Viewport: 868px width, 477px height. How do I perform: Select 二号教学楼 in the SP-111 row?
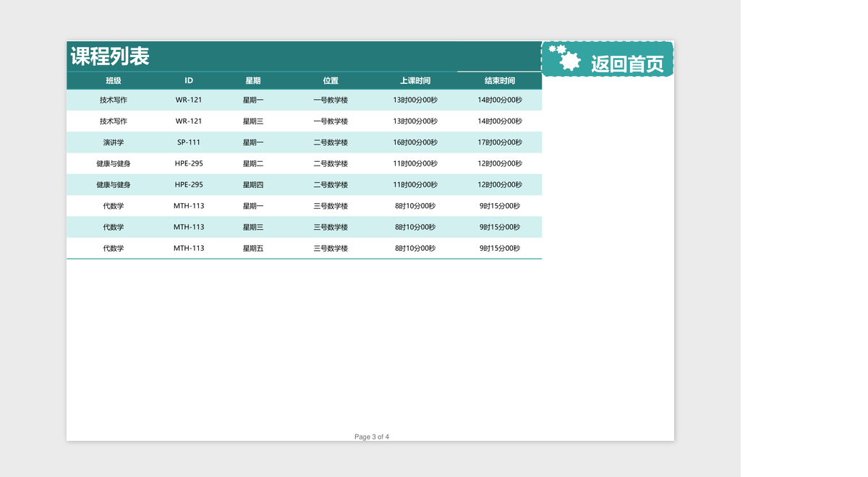(331, 142)
